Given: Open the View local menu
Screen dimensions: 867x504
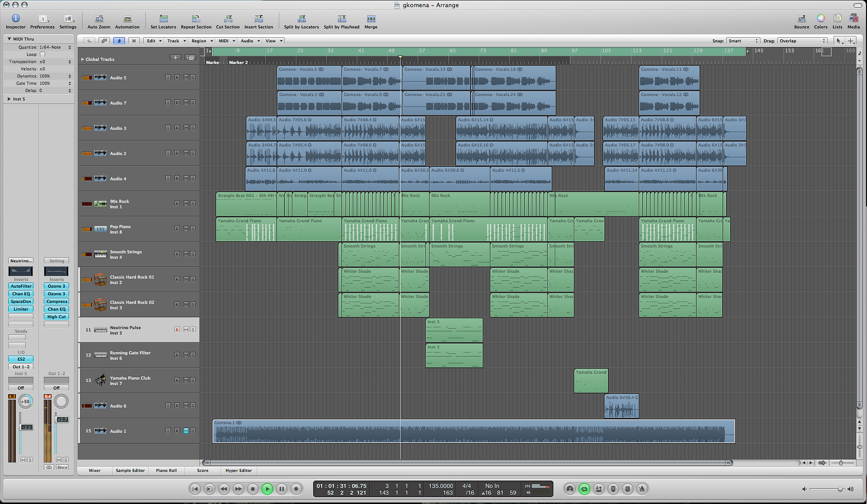Looking at the screenshot, I should point(274,41).
